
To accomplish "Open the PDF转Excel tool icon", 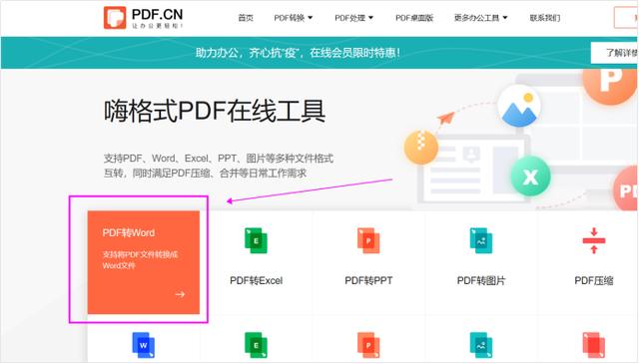I will (x=256, y=240).
